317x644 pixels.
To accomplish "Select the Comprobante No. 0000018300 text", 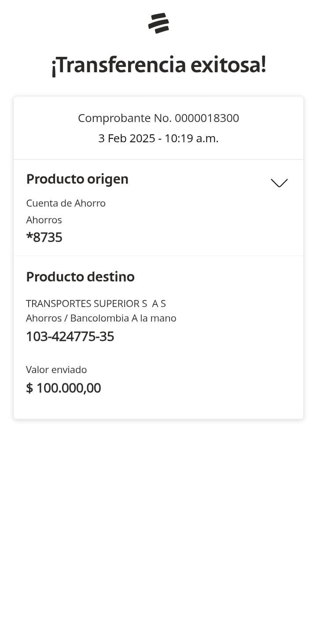I will 158,118.
